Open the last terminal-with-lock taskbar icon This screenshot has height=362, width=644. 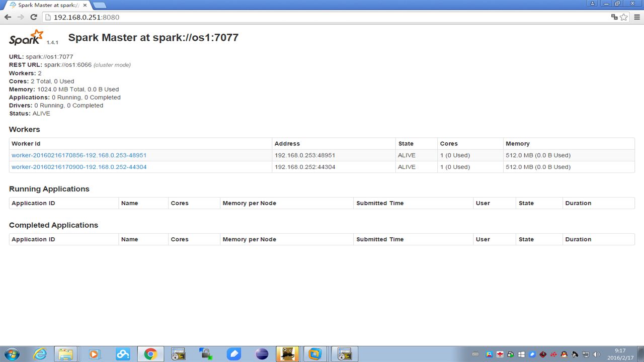[344, 354]
